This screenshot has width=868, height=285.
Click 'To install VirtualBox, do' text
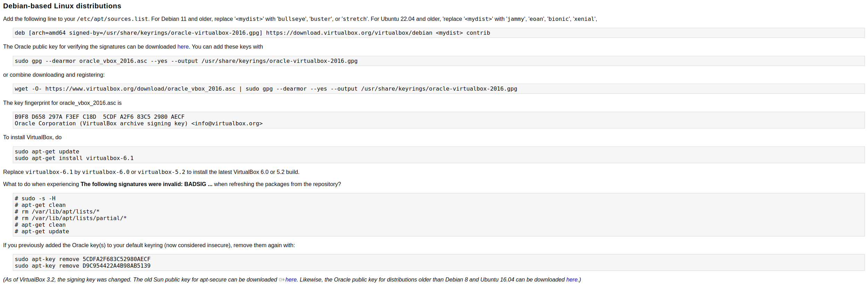pyautogui.click(x=32, y=137)
